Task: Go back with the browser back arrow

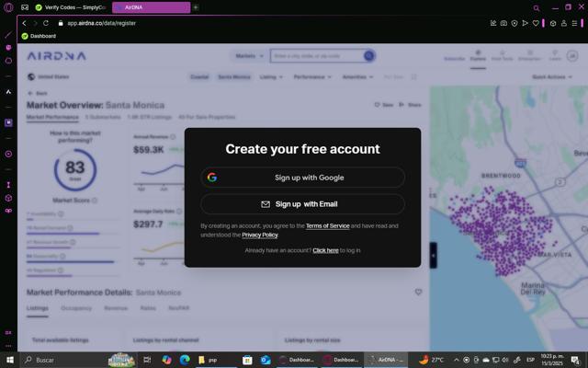Action: click(25, 23)
